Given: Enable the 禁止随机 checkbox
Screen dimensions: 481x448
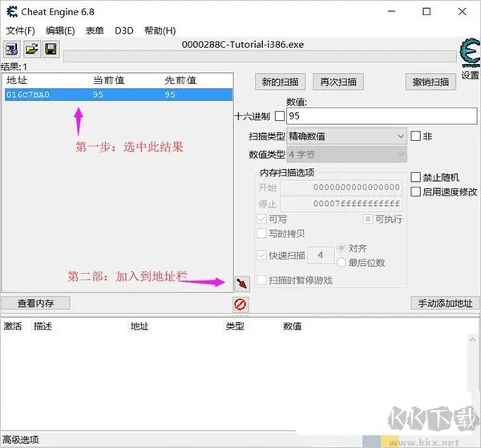Looking at the screenshot, I should (415, 177).
